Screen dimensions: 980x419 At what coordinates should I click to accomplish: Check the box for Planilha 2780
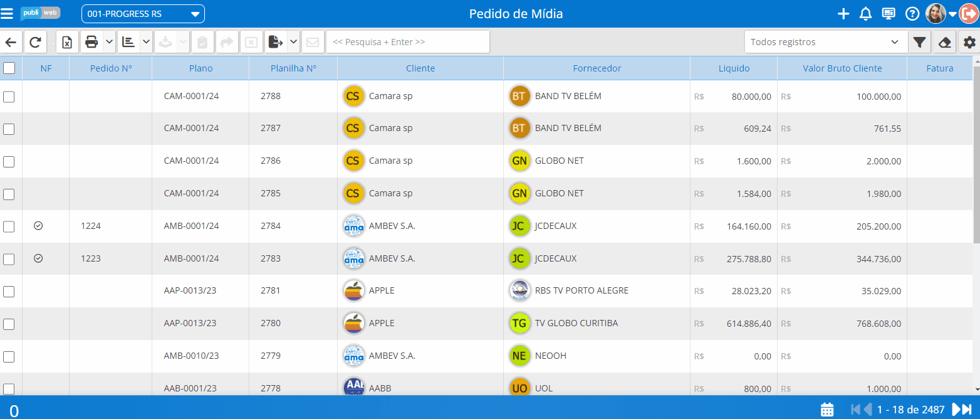coord(9,324)
